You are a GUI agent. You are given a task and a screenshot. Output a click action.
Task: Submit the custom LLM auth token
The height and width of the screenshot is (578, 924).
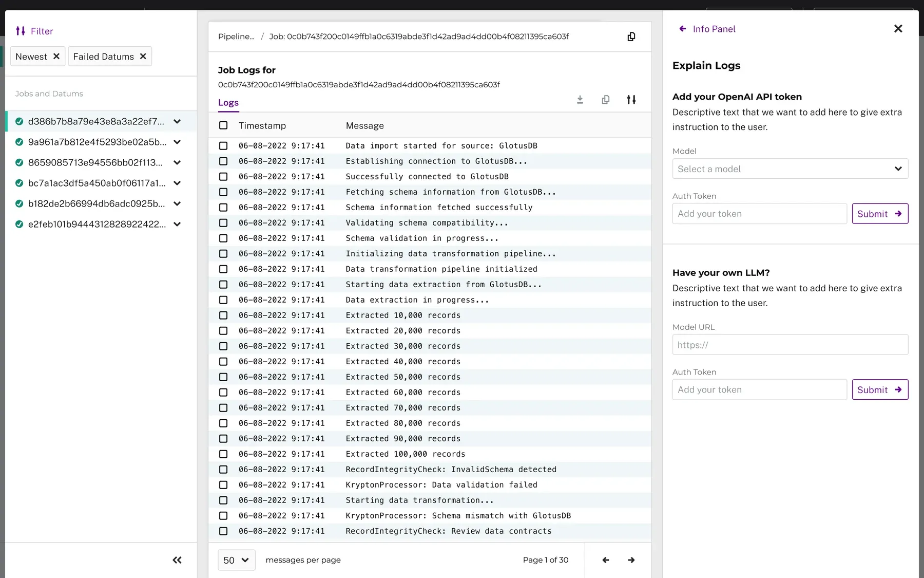pos(880,389)
